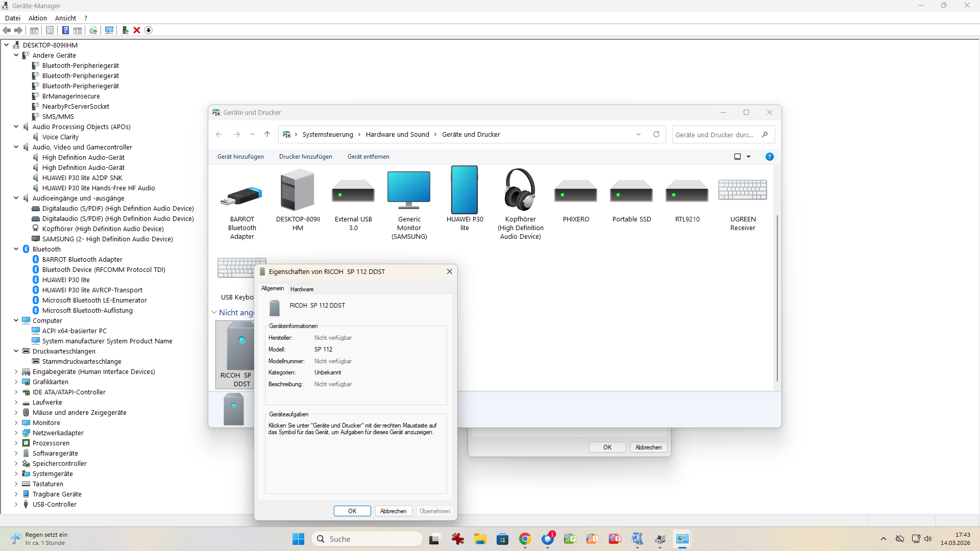Expand the Grafikkarten tree node
The image size is (980, 551).
coord(16,382)
